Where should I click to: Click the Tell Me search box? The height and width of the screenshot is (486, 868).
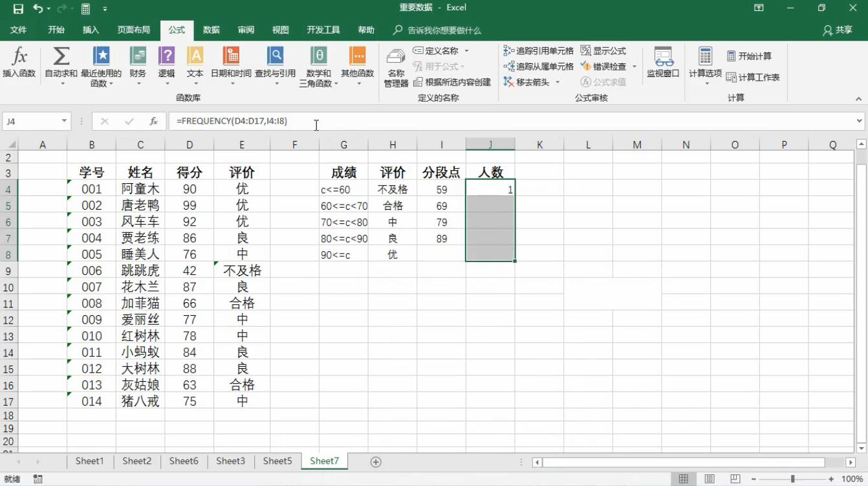click(437, 30)
